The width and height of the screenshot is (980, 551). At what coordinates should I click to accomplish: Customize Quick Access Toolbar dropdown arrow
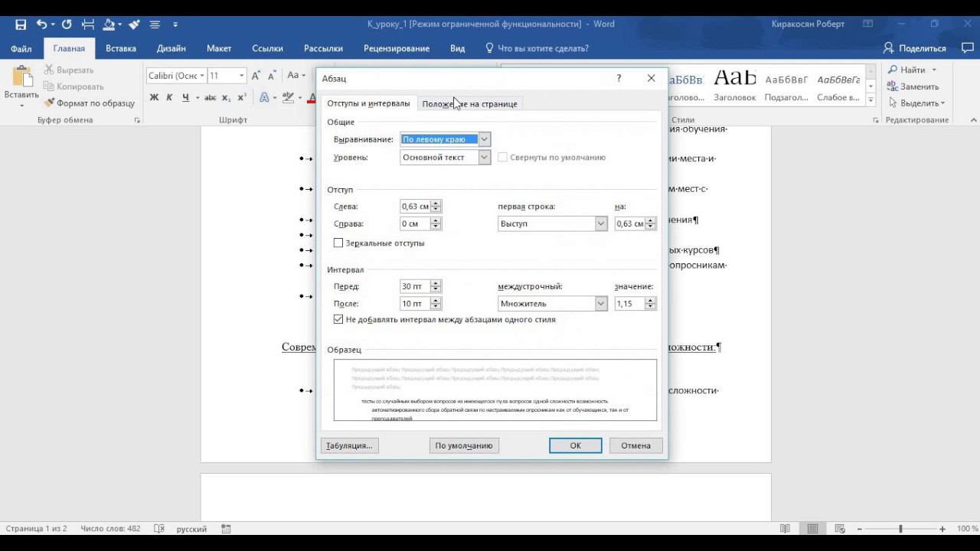coord(175,24)
